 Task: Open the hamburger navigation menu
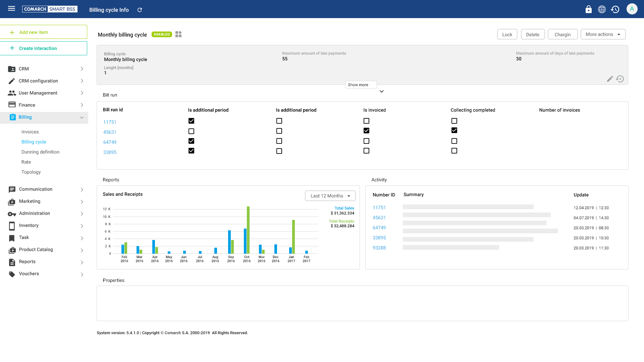pos(11,9)
